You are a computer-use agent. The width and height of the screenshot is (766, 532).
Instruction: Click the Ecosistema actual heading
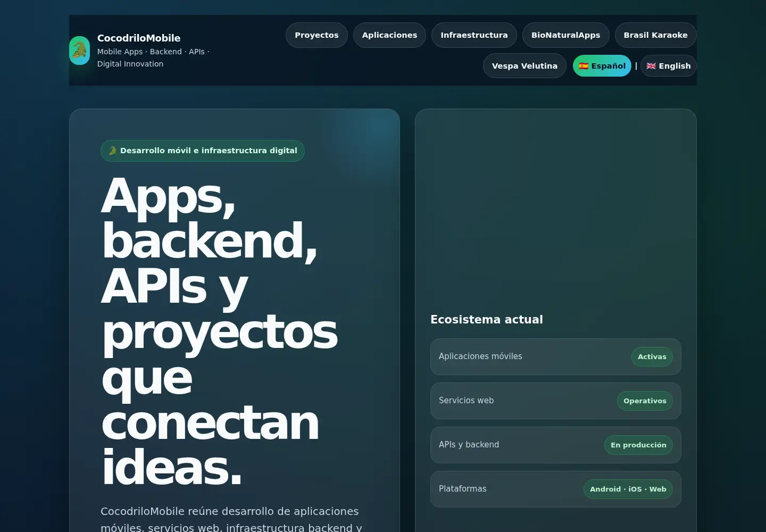coord(487,319)
